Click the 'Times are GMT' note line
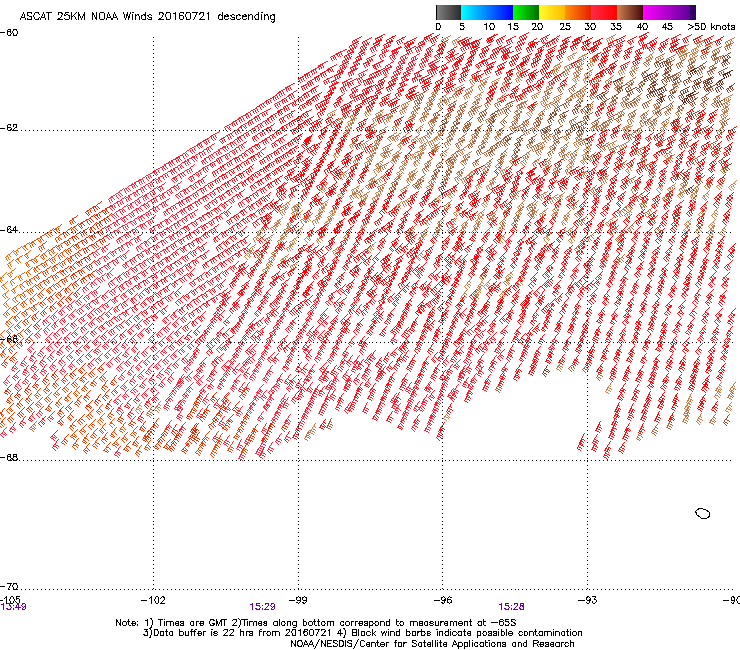This screenshot has height=650, width=740. (x=316, y=623)
